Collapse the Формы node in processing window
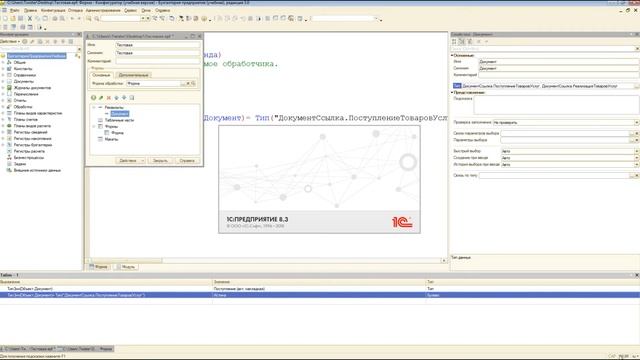This screenshot has height=360, width=640. point(94,127)
